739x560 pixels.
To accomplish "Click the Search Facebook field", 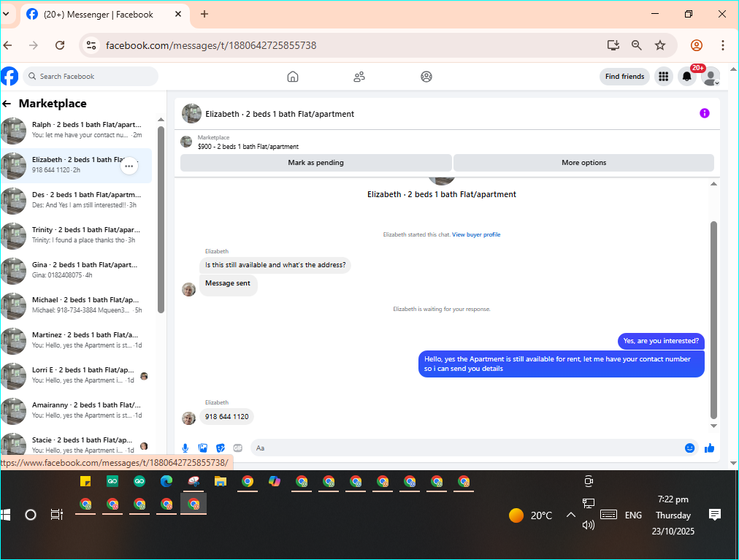I will (x=91, y=77).
